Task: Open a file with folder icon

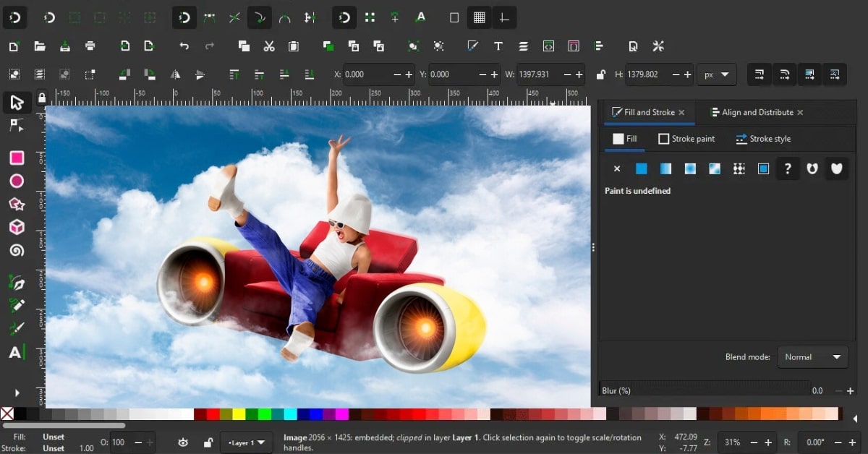Action: [x=40, y=46]
